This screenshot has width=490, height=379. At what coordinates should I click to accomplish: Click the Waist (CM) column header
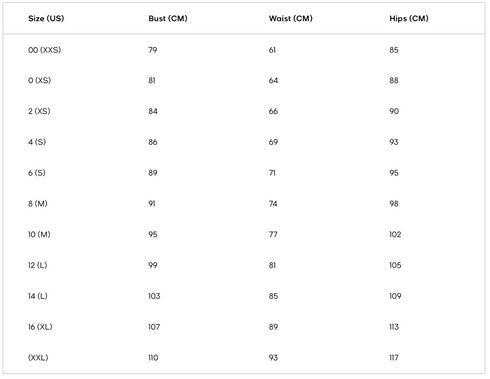coord(291,18)
